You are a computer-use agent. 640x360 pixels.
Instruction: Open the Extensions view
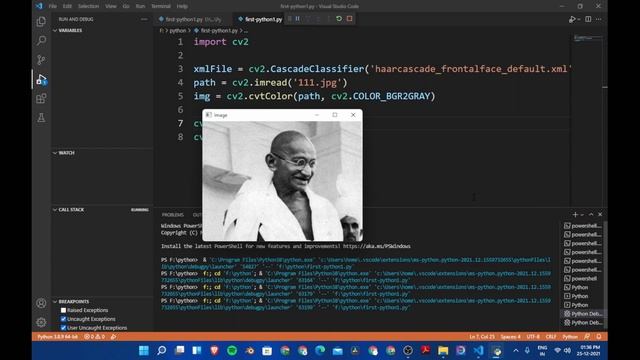41,98
